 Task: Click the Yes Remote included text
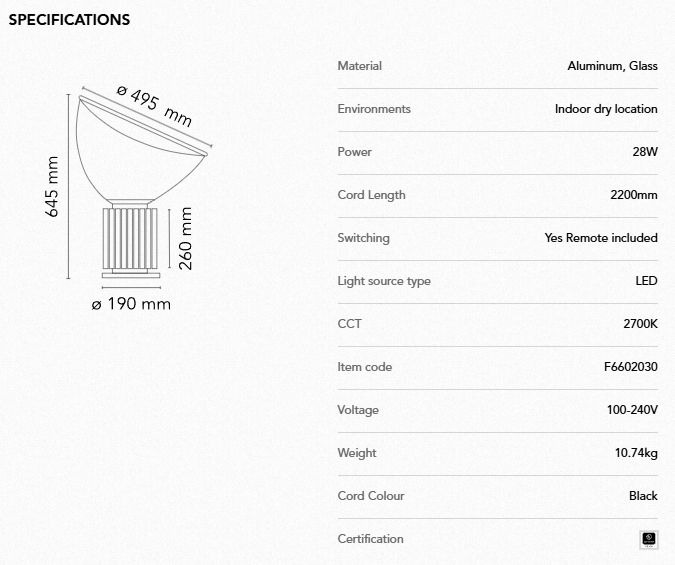601,238
